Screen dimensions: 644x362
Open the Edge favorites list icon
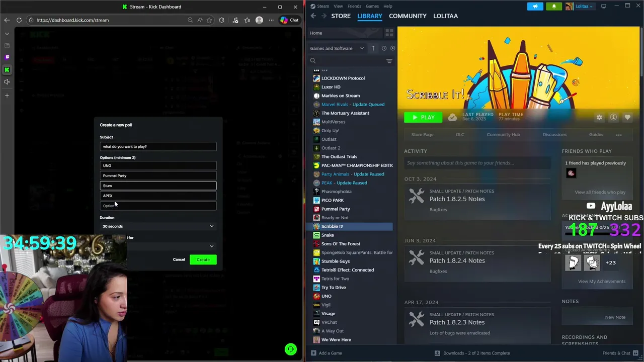pos(247,20)
